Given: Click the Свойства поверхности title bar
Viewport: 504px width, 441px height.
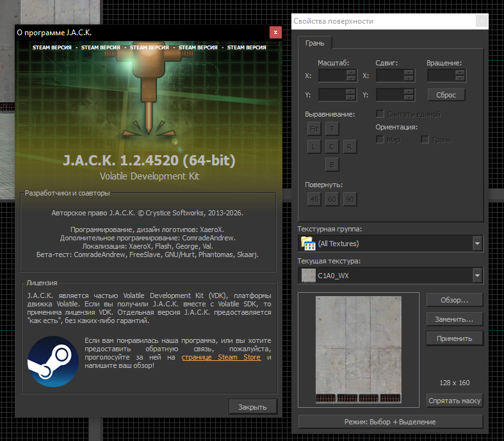Looking at the screenshot, I should click(383, 21).
